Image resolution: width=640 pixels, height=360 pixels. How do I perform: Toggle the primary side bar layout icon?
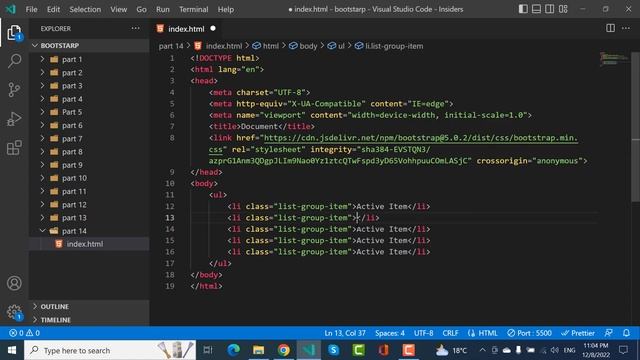(523, 9)
